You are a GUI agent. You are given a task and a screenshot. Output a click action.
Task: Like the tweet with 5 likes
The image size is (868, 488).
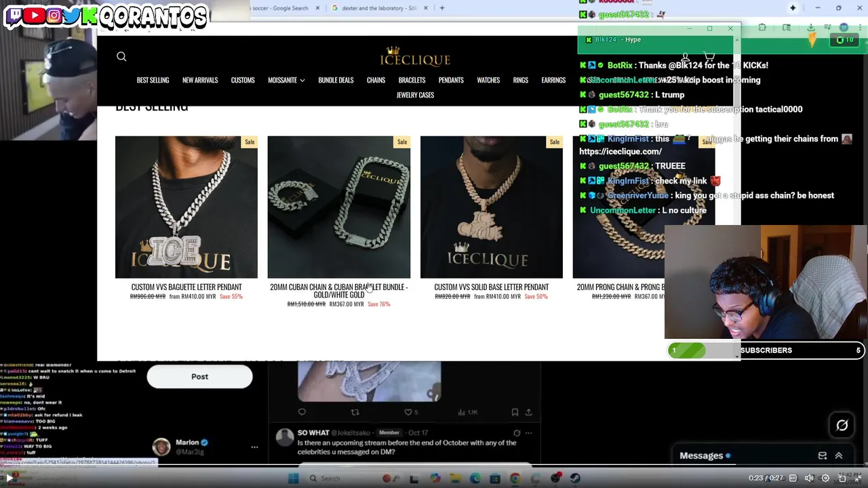(x=410, y=412)
